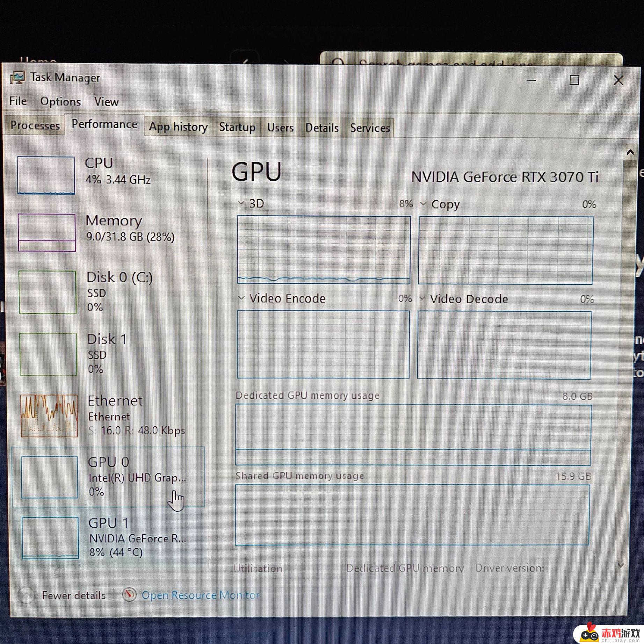Select the CPU usage graph thumbnail
644x644 pixels.
point(46,175)
